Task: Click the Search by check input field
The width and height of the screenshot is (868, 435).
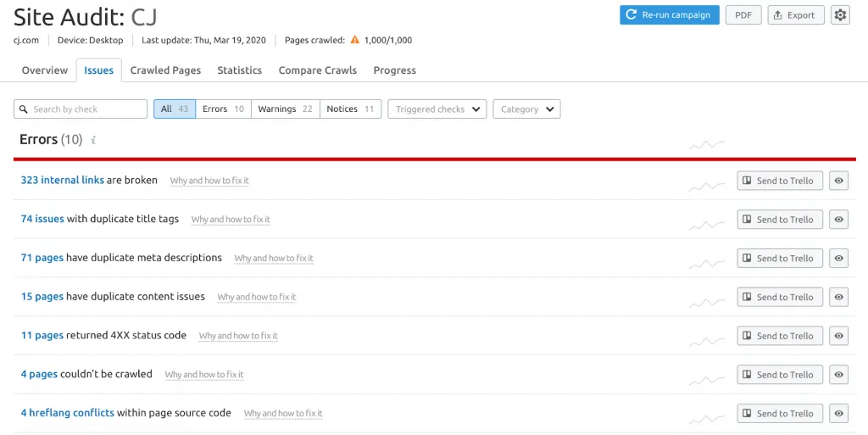Action: pos(81,109)
